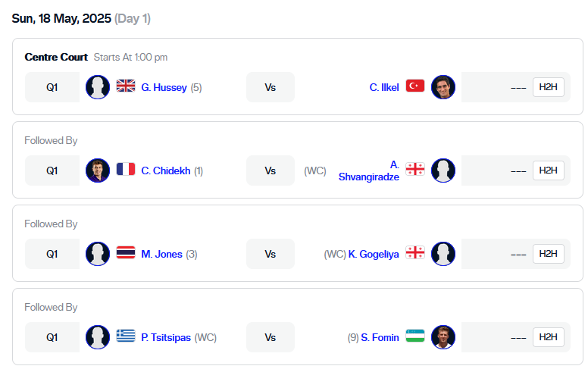588x366 pixels.
Task: Open C. Ilkel's player photo
Action: tap(443, 87)
